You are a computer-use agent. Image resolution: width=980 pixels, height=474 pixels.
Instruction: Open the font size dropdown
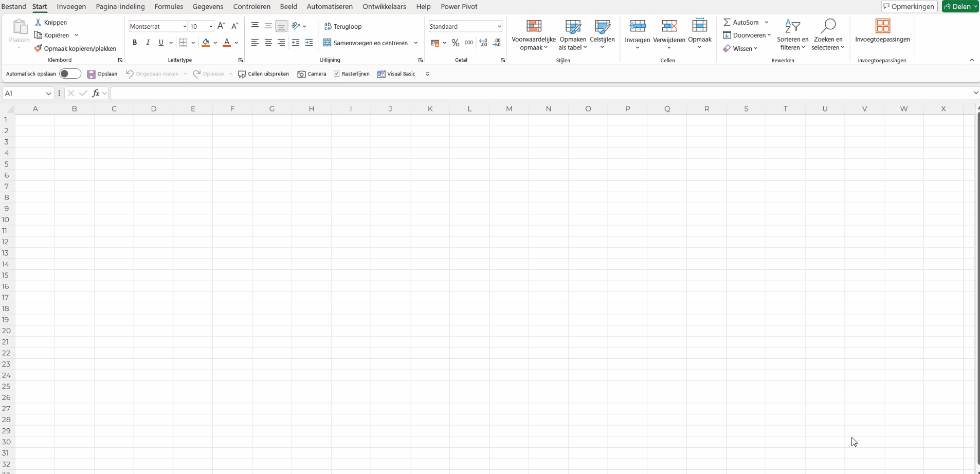(211, 26)
